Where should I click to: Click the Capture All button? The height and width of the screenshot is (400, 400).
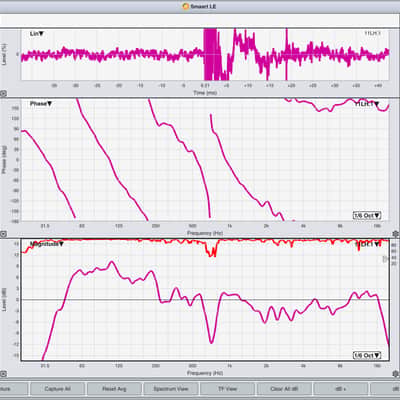point(57,389)
